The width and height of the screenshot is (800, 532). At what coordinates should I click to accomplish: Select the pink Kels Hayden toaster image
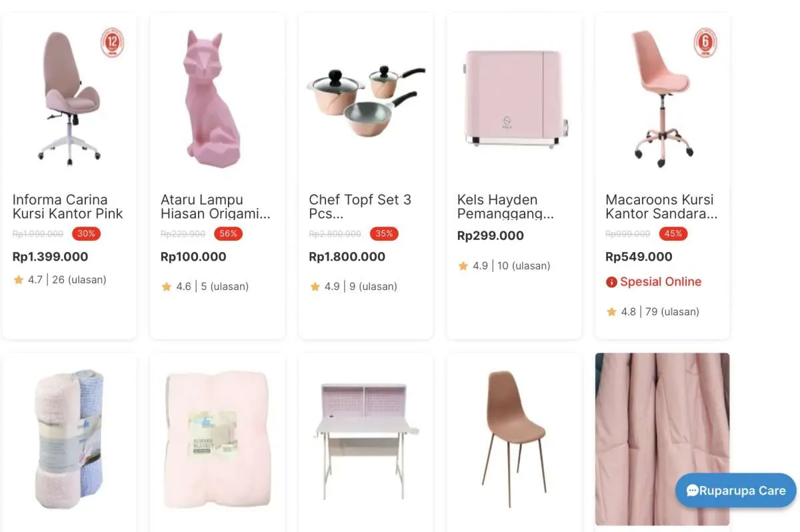[x=515, y=99]
